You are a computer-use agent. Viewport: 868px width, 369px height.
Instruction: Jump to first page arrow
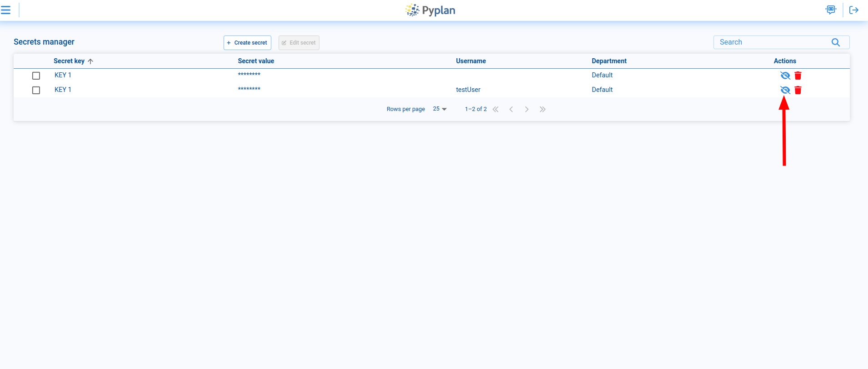point(496,109)
